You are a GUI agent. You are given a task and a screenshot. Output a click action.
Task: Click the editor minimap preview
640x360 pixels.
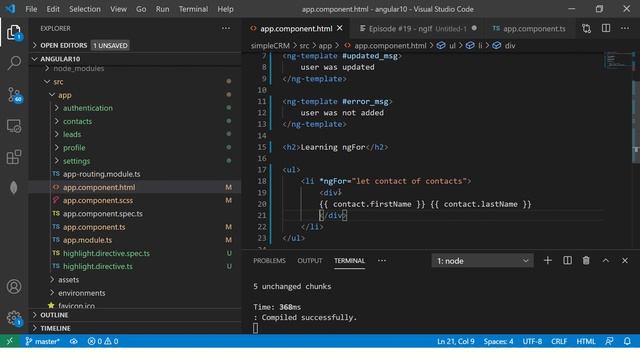(x=617, y=61)
